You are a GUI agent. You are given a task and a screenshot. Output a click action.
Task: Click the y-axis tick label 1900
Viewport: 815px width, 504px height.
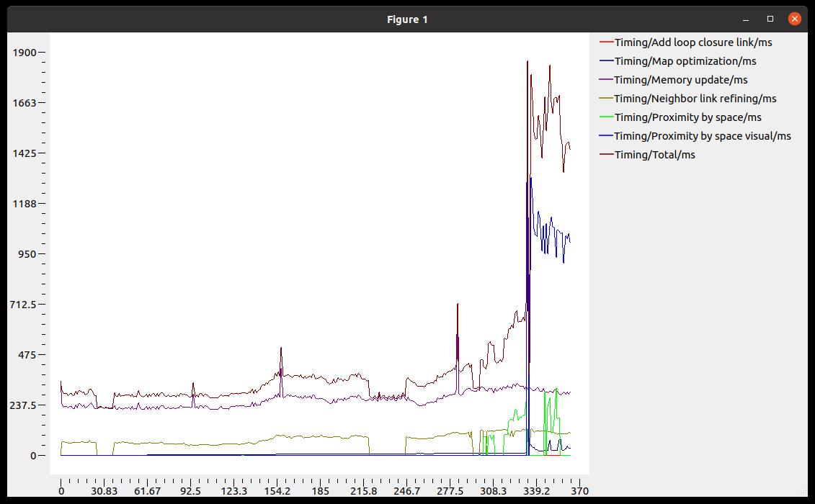24,52
